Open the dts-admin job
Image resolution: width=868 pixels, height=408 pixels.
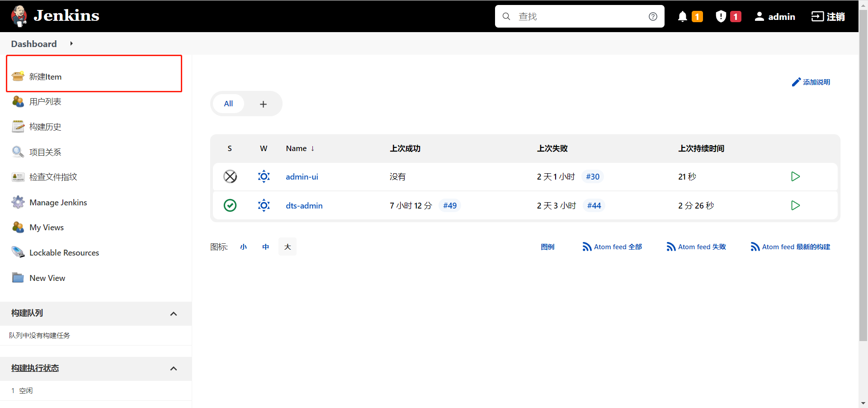(304, 206)
